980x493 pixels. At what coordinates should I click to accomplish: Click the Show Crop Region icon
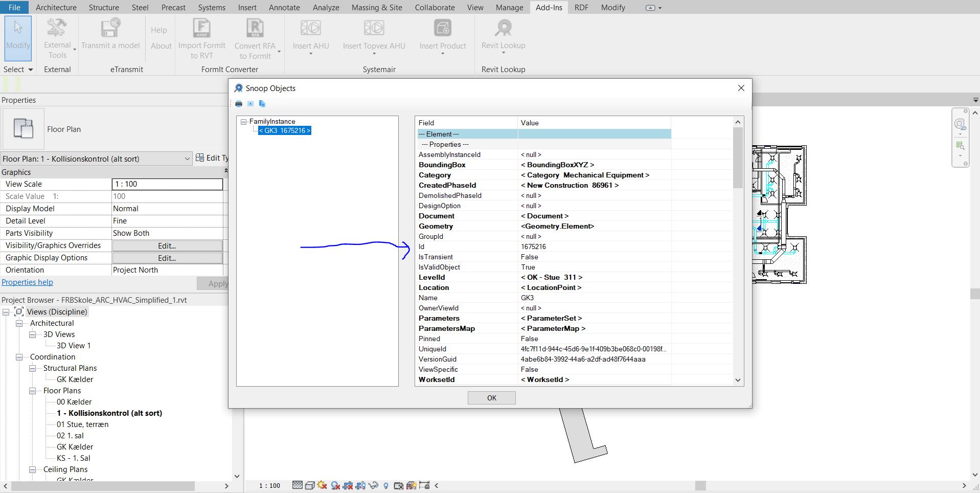pos(361,486)
